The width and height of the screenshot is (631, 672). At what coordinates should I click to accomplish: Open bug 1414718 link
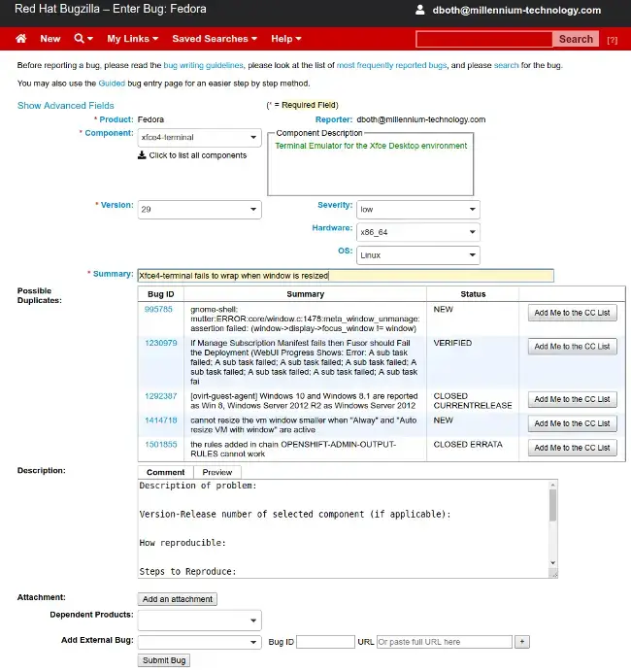pos(160,420)
